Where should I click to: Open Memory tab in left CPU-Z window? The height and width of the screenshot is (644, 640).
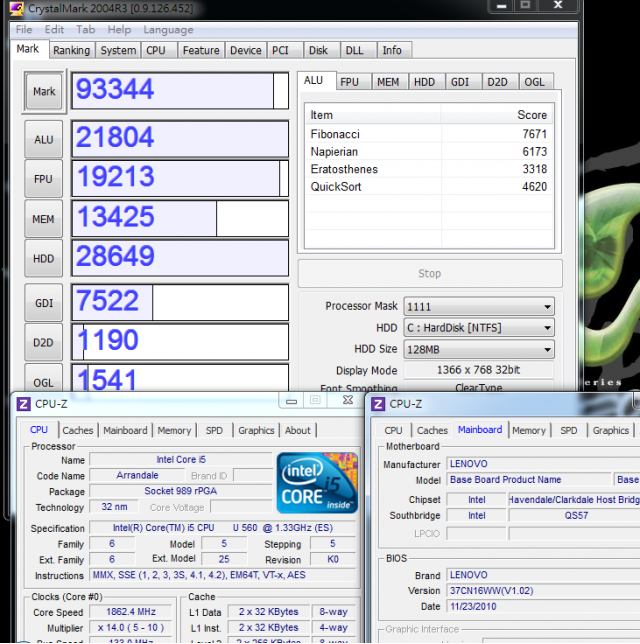174,430
